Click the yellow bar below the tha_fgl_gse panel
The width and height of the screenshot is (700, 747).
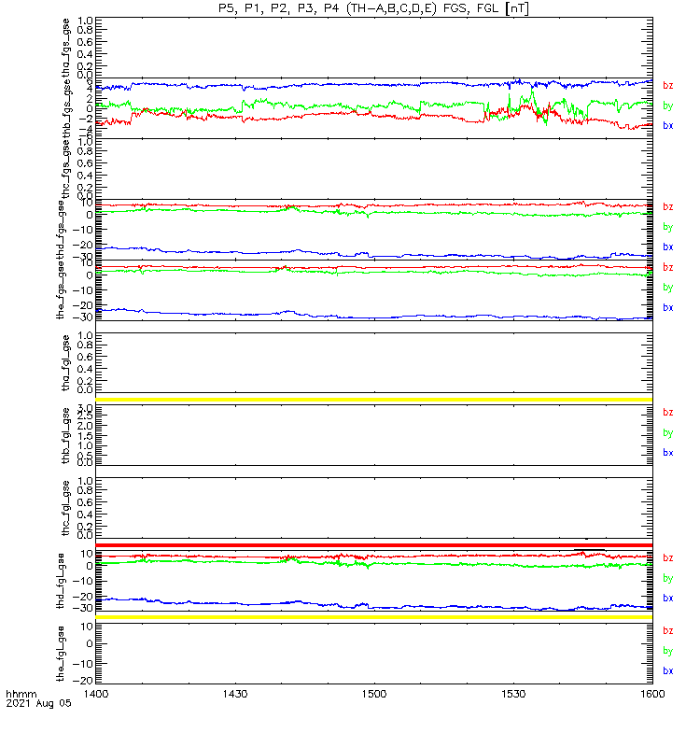click(x=374, y=400)
